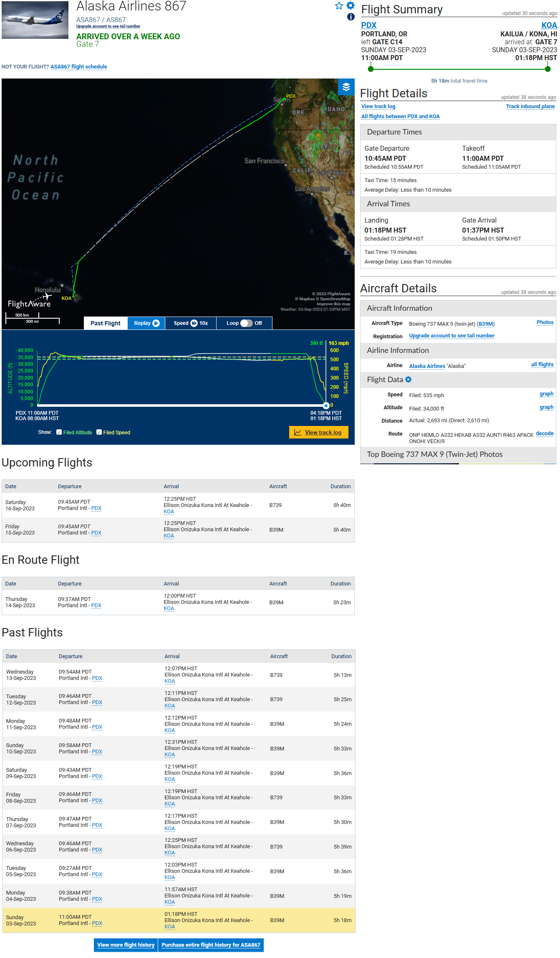Click the Replay play icon
This screenshot has height=958, width=560.
click(156, 323)
